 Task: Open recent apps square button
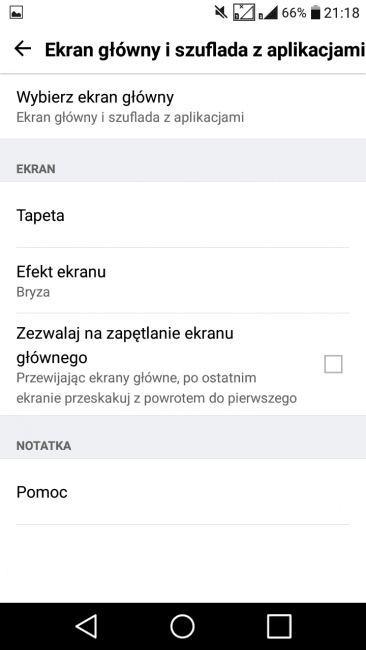coord(279,626)
